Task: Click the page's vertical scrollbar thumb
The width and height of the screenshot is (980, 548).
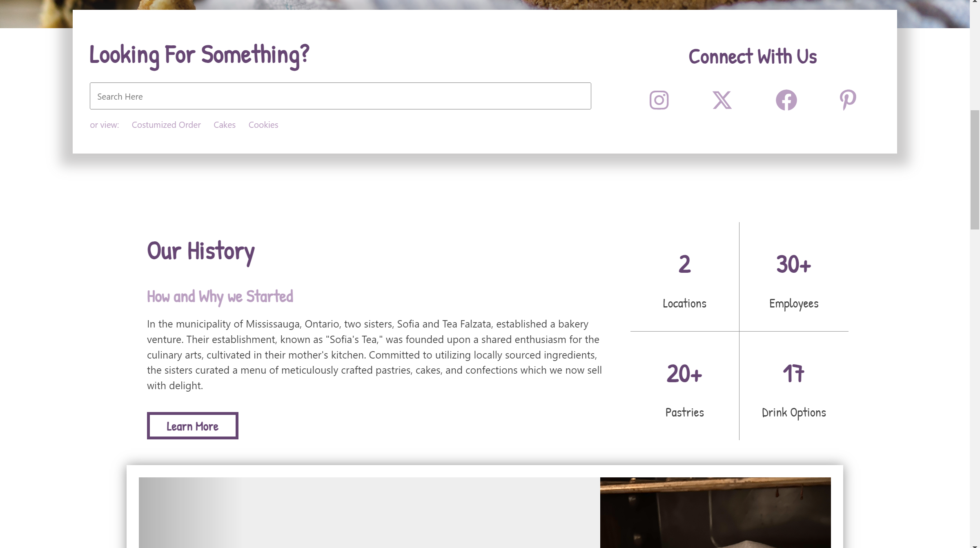Action: (x=975, y=169)
